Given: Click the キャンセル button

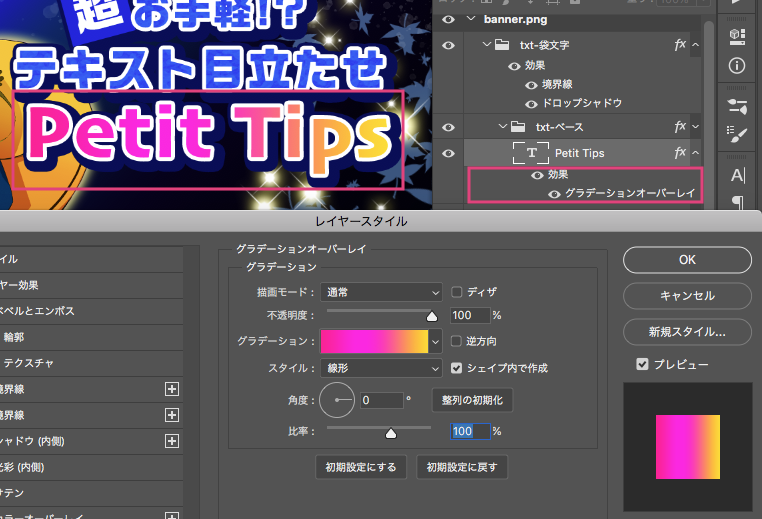Looking at the screenshot, I should (x=687, y=295).
